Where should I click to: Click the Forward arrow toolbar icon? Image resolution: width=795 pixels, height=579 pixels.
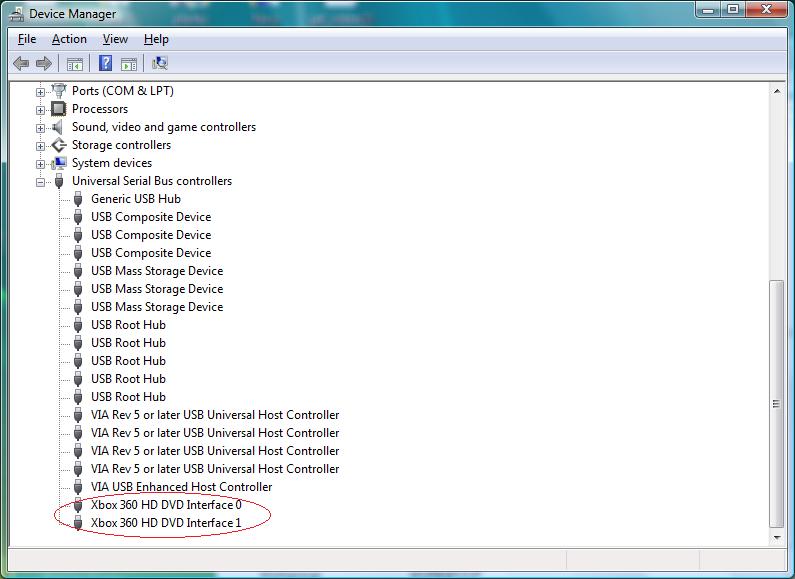tap(44, 63)
